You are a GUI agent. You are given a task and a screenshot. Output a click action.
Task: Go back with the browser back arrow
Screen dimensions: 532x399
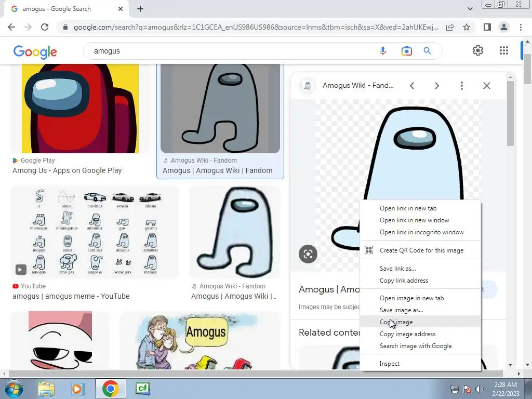tap(11, 27)
